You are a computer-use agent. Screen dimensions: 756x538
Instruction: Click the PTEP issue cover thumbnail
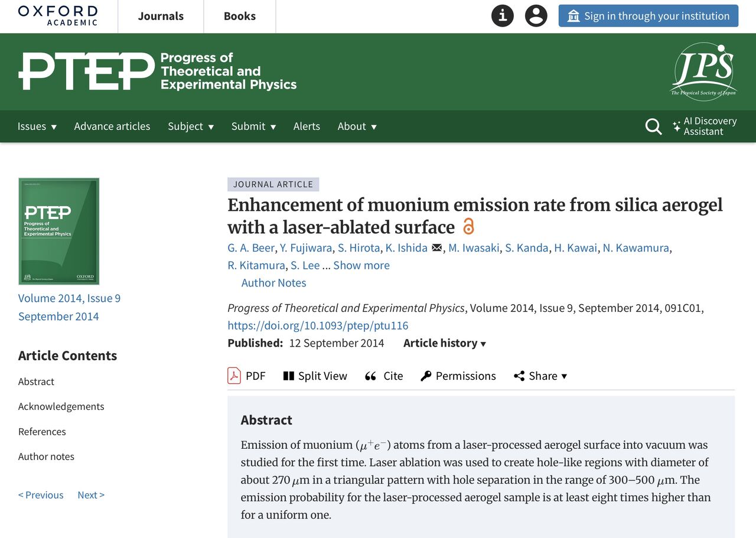pos(59,231)
